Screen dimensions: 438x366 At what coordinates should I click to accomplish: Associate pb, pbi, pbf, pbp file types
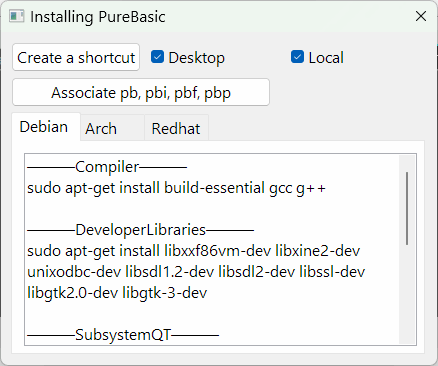141,92
